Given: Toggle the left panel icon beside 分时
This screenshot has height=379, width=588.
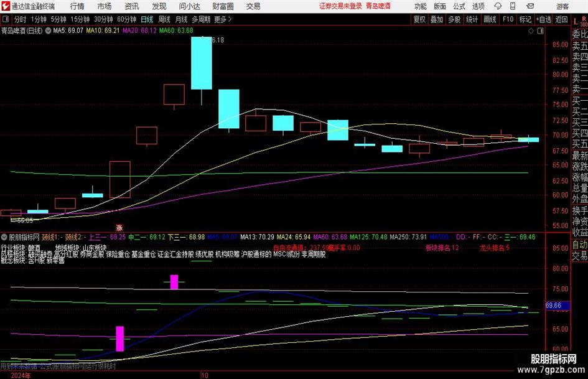Looking at the screenshot, I should coord(6,19).
